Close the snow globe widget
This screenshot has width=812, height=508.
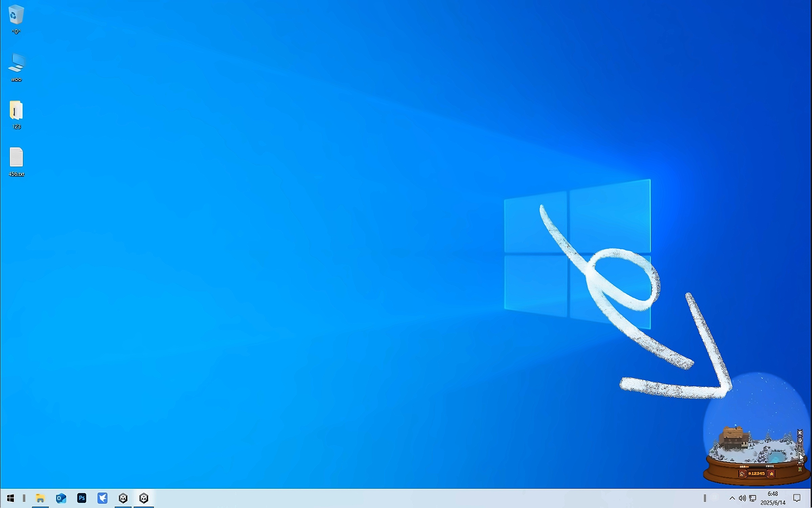pos(800,432)
